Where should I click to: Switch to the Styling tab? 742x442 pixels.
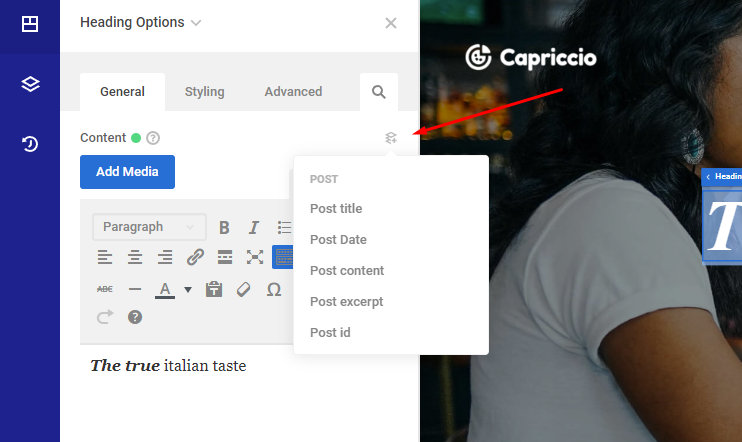[x=204, y=92]
